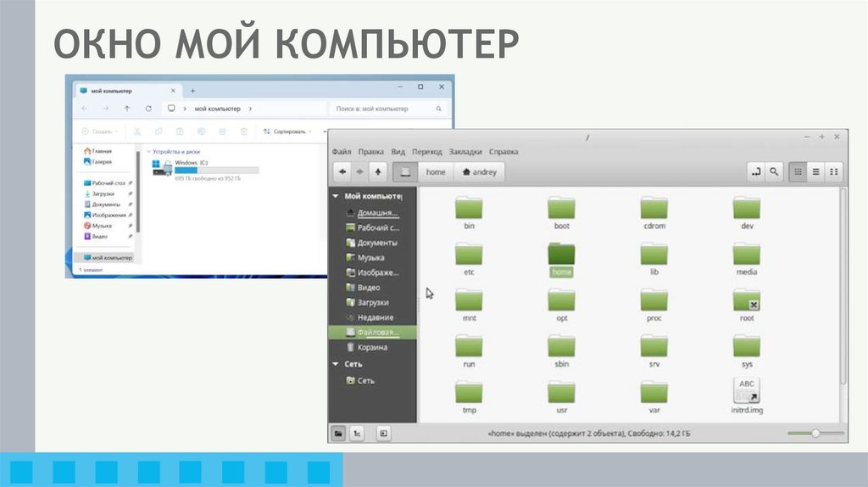The image size is (868, 487).
Task: Click the home path button
Action: click(x=436, y=171)
